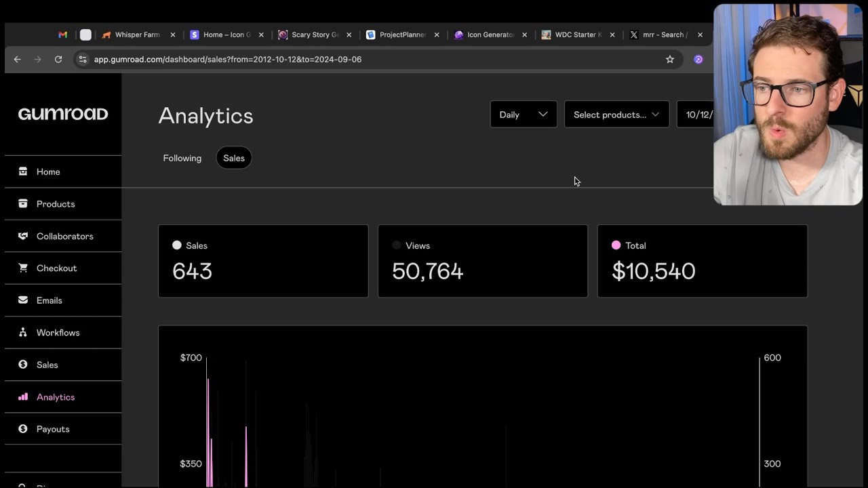Open the Collaborators handshake icon

click(x=23, y=236)
